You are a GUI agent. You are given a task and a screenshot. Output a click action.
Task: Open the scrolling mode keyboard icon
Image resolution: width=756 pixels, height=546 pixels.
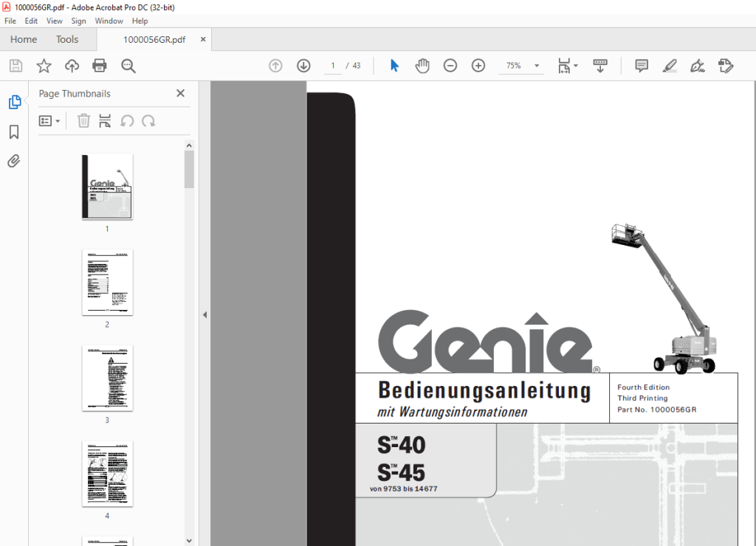(600, 66)
